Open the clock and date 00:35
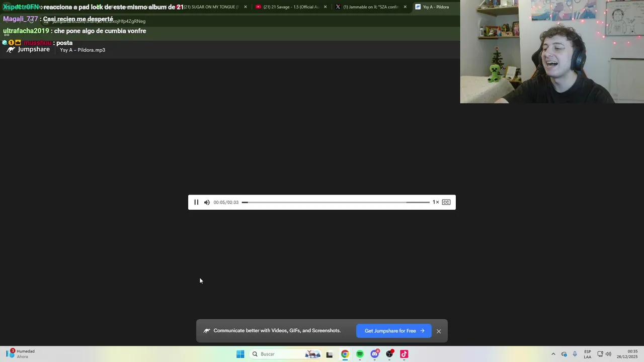This screenshot has height=362, width=644. pos(628,354)
